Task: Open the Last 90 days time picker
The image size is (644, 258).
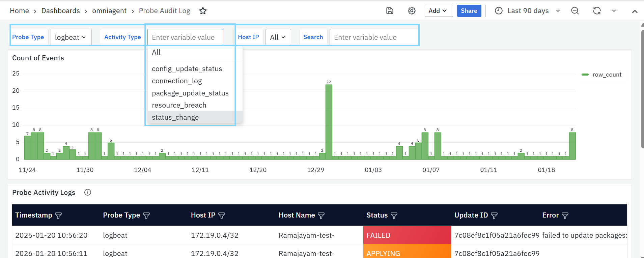Action: click(x=527, y=11)
